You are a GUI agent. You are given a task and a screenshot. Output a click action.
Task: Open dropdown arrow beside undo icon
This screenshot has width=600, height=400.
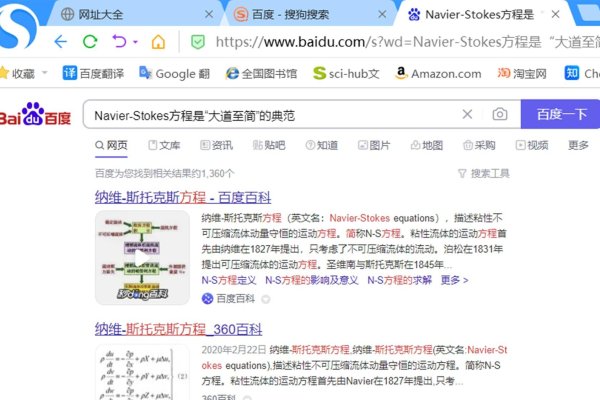point(135,41)
